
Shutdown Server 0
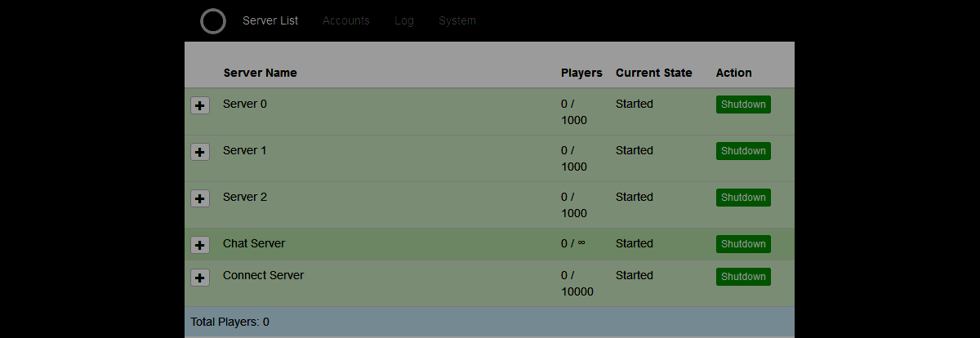click(743, 105)
